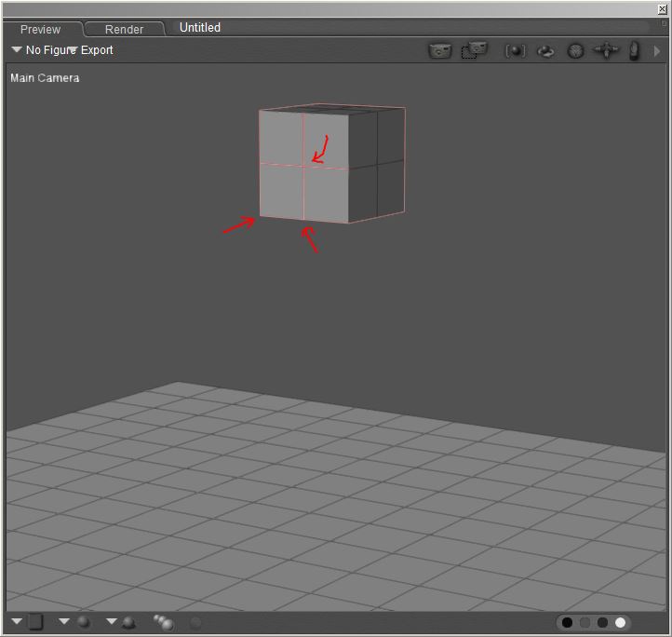The image size is (672, 637).
Task: Open the No Figure dropdown
Action: tap(45, 50)
